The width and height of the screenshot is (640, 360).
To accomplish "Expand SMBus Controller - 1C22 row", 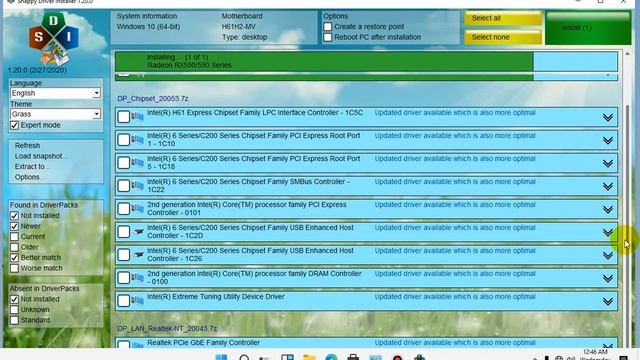I will click(x=608, y=187).
